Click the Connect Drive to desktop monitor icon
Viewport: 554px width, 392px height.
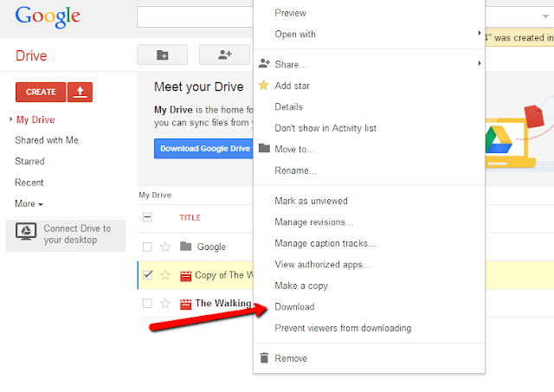tap(26, 231)
